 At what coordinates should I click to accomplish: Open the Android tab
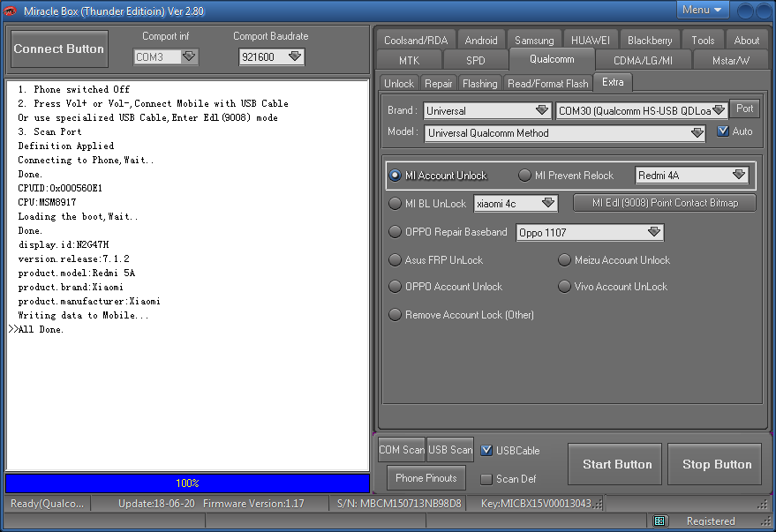[x=481, y=40]
